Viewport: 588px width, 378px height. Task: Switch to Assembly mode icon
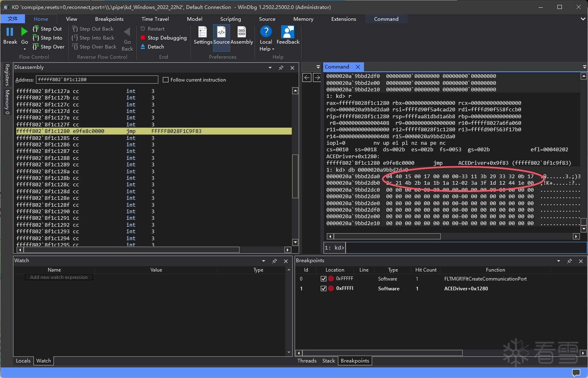tap(242, 32)
